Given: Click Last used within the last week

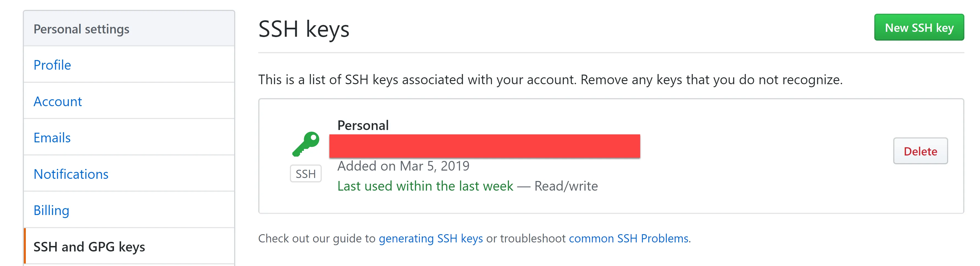Looking at the screenshot, I should coord(425,186).
